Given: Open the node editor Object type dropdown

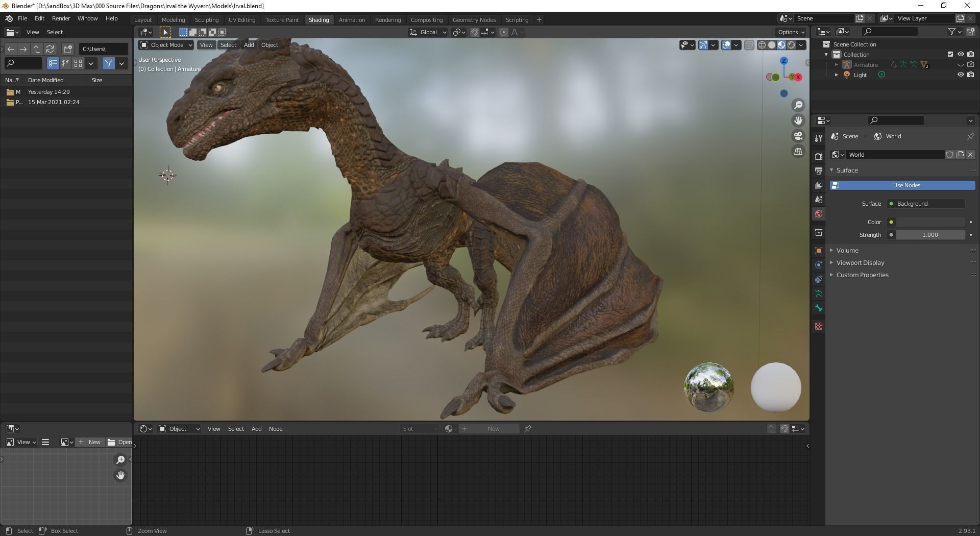Looking at the screenshot, I should pyautogui.click(x=179, y=429).
